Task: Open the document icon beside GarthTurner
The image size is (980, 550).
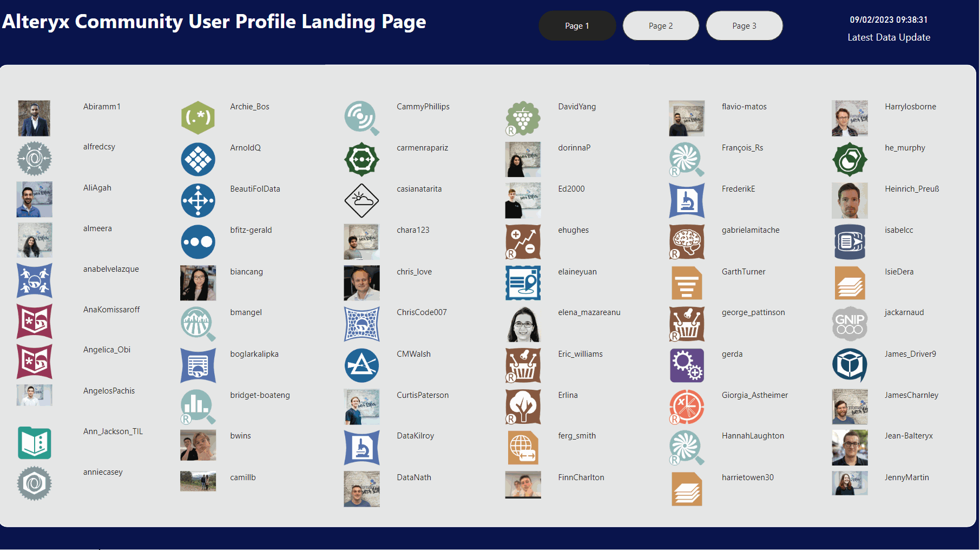Action: 687,283
